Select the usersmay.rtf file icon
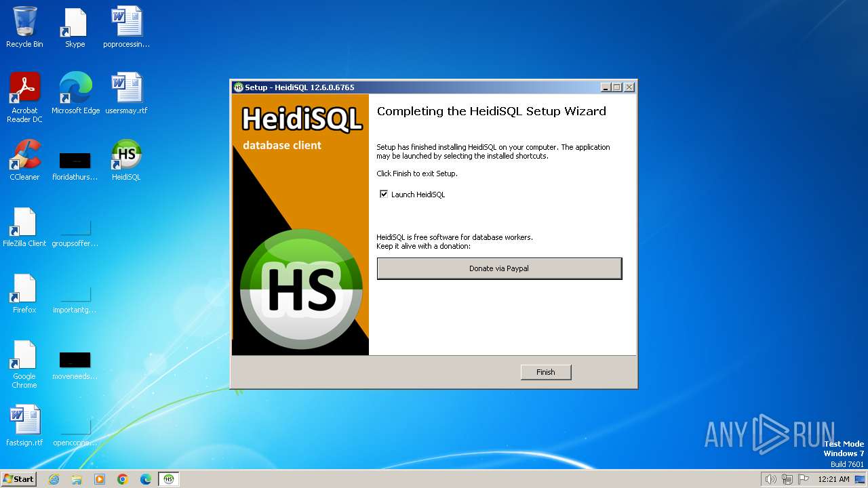Screen dimensions: 868x488 coord(126,94)
